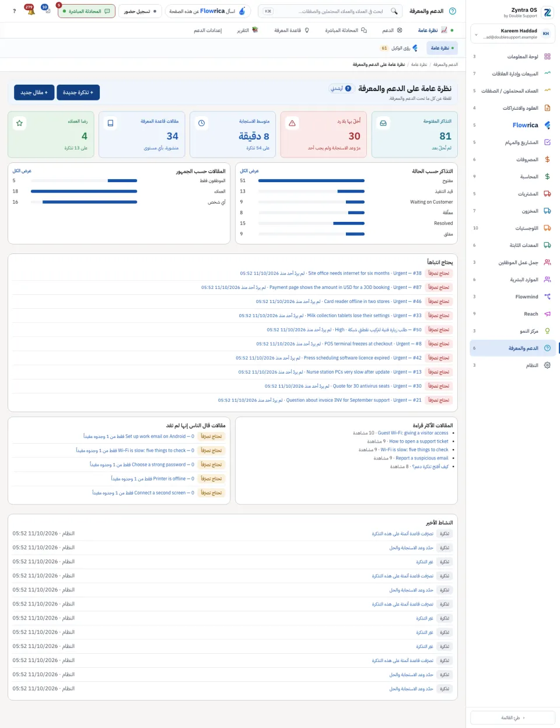This screenshot has width=560, height=728.
Task: Click the + مقال جديد button
Action: point(34,92)
